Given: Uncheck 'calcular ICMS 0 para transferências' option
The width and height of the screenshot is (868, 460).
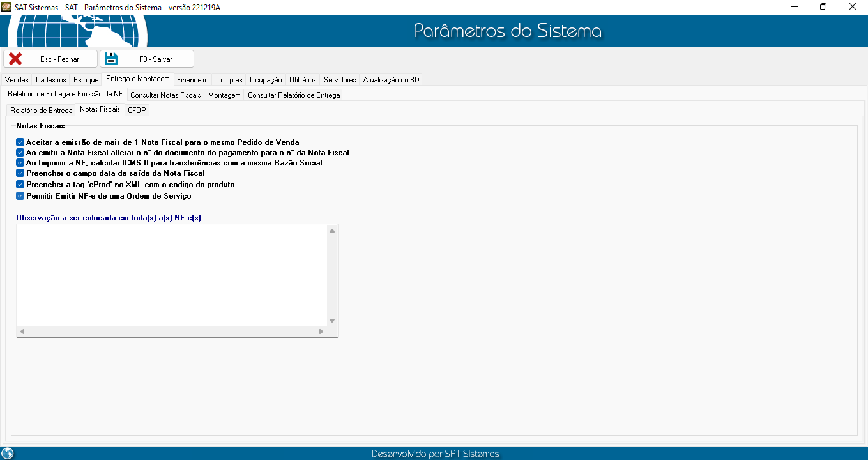Looking at the screenshot, I should click(20, 163).
